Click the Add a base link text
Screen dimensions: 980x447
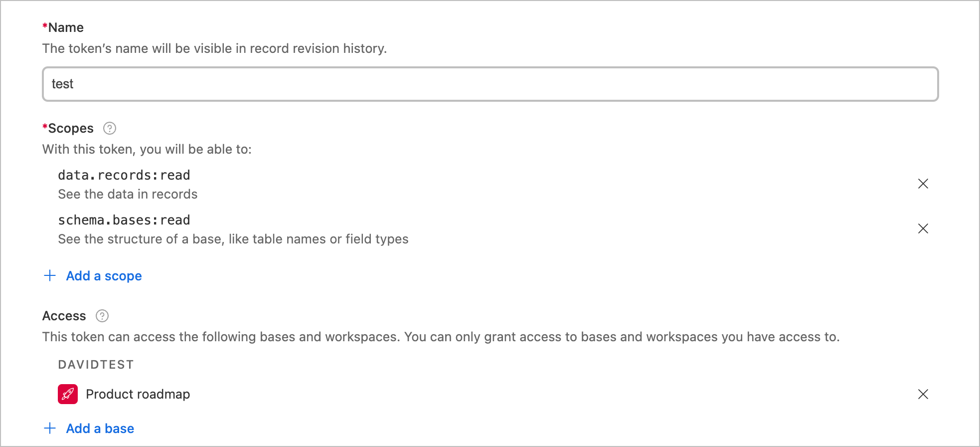click(x=100, y=429)
